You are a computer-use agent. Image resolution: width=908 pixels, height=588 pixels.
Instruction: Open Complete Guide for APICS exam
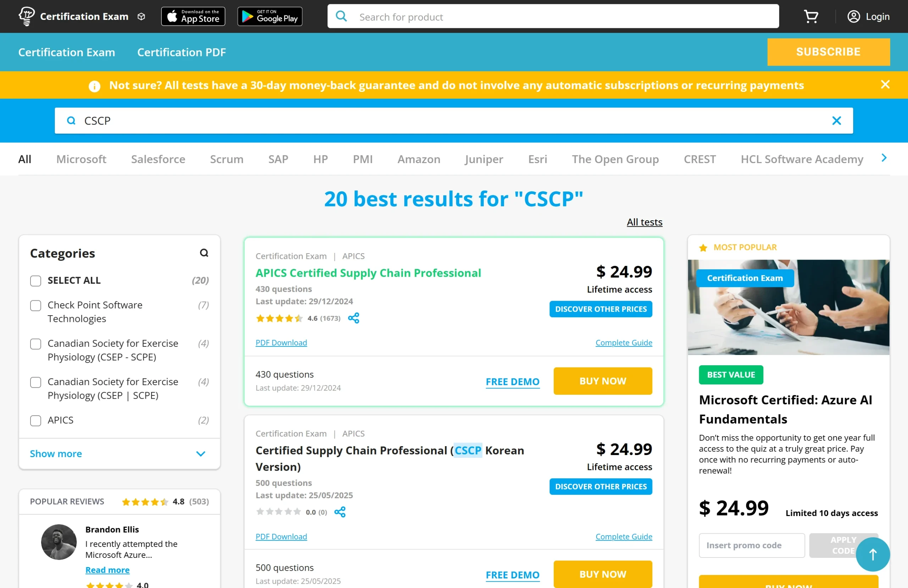[624, 343]
